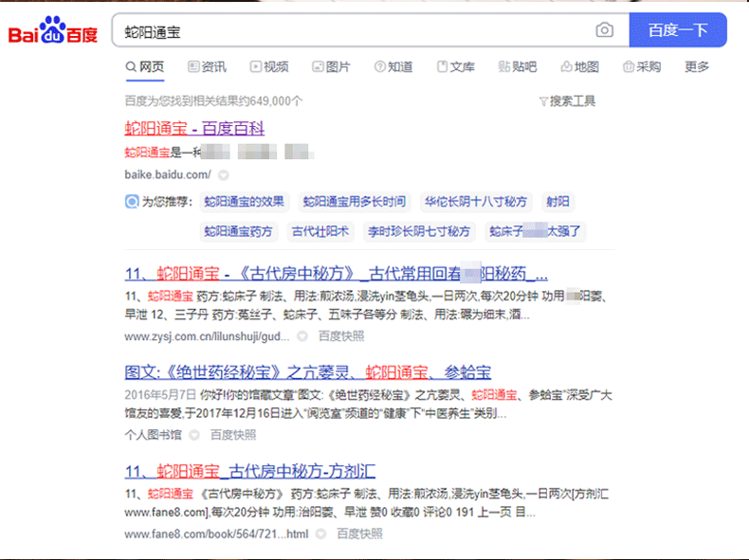The width and height of the screenshot is (749, 560).
Task: Click the 百度一下 search button
Action: 678,30
